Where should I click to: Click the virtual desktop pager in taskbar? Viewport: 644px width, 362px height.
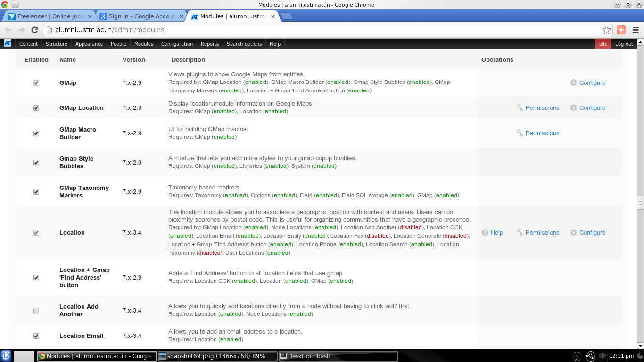pos(24,356)
